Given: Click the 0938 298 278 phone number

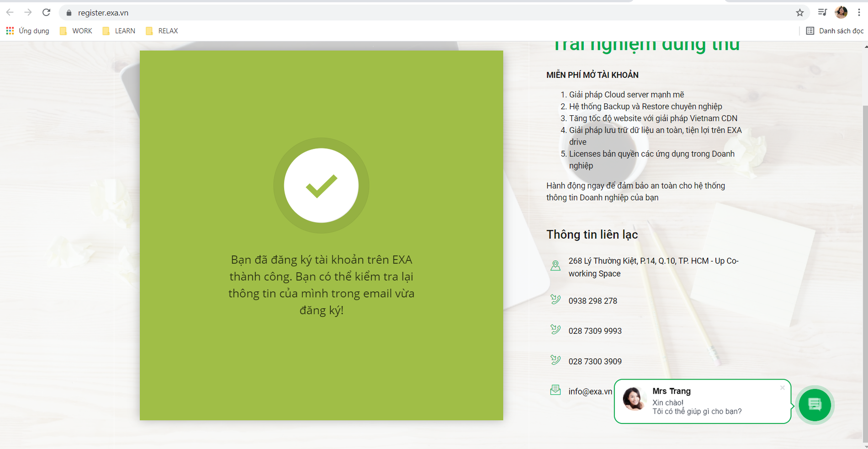Looking at the screenshot, I should point(593,301).
